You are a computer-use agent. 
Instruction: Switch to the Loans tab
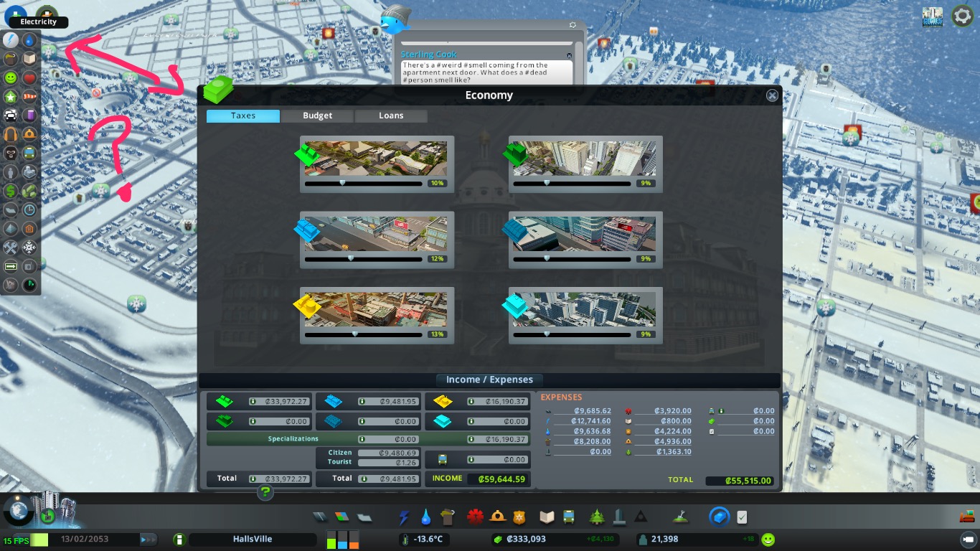click(391, 116)
